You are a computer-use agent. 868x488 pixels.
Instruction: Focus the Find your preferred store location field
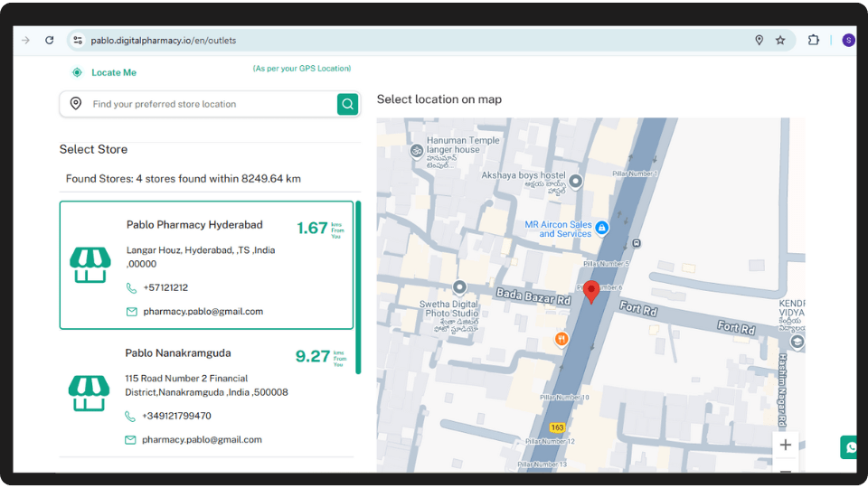(211, 104)
